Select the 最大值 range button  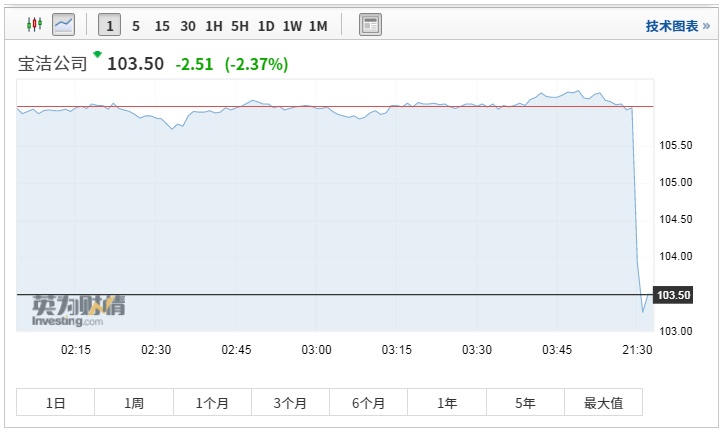point(603,403)
